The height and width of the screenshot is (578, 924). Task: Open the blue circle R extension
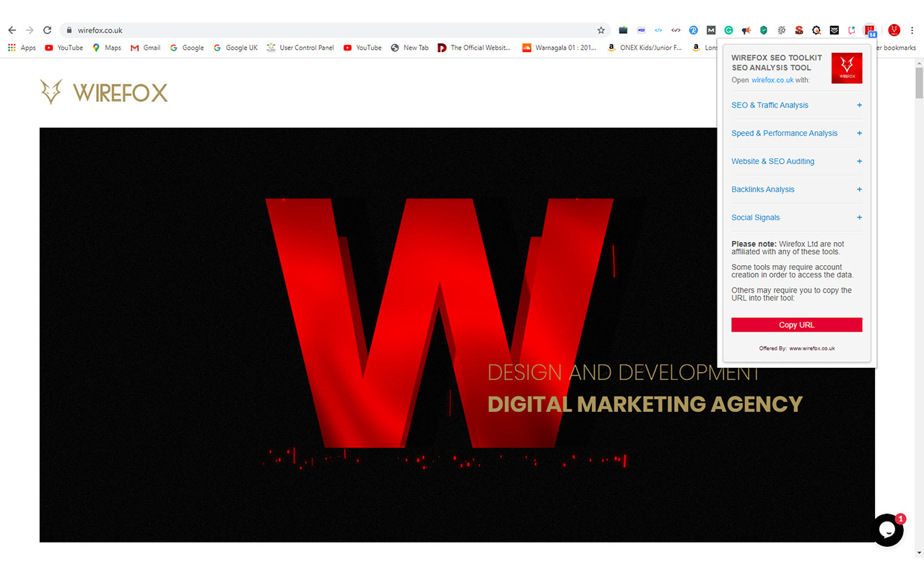coord(694,30)
